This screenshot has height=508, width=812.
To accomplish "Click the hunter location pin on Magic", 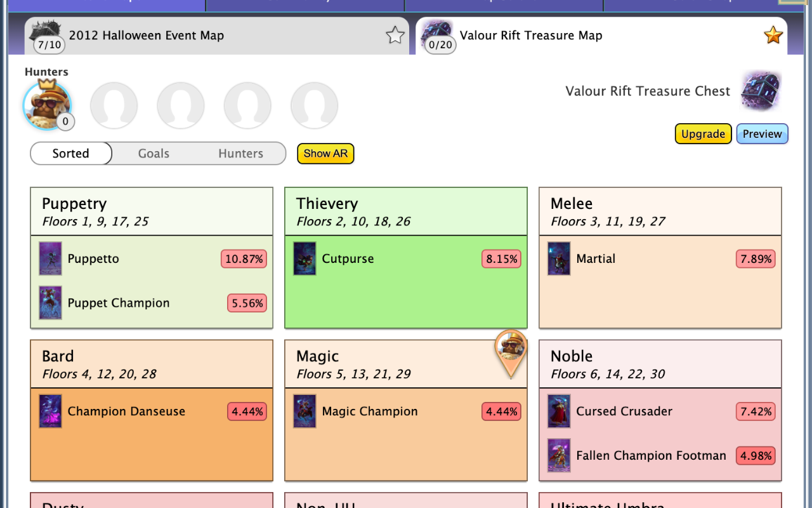I will point(511,354).
